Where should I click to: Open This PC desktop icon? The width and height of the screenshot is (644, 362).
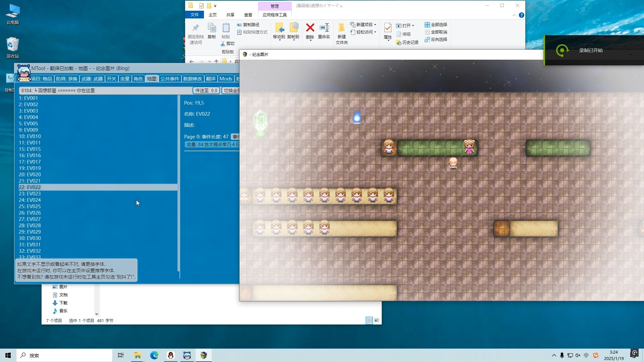13,14
